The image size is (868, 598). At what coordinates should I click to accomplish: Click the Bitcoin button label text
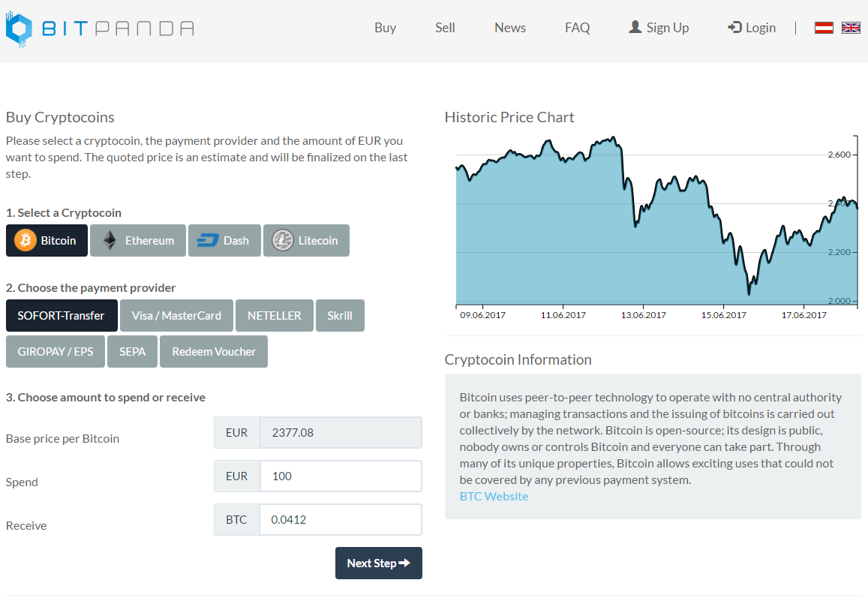[x=58, y=240]
